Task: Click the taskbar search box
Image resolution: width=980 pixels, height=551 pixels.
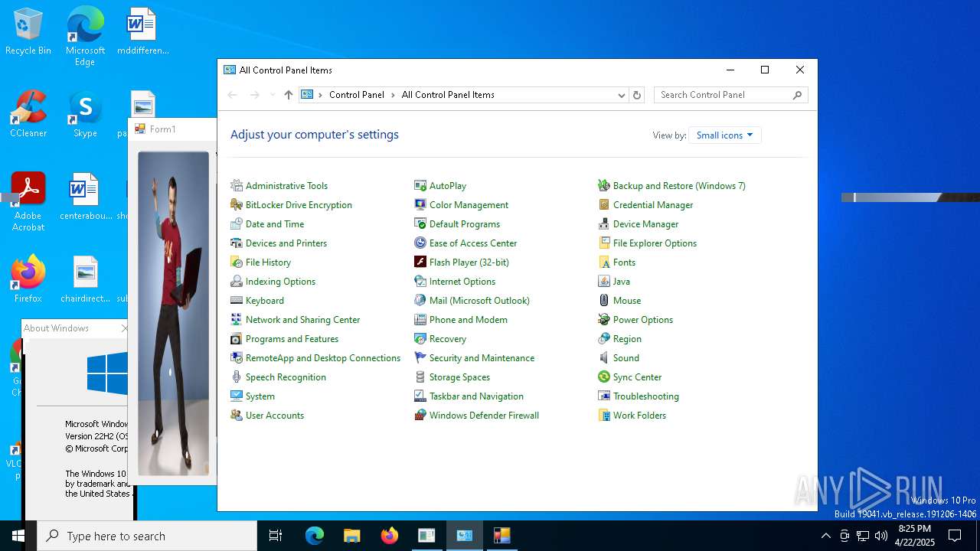Action: pyautogui.click(x=147, y=536)
